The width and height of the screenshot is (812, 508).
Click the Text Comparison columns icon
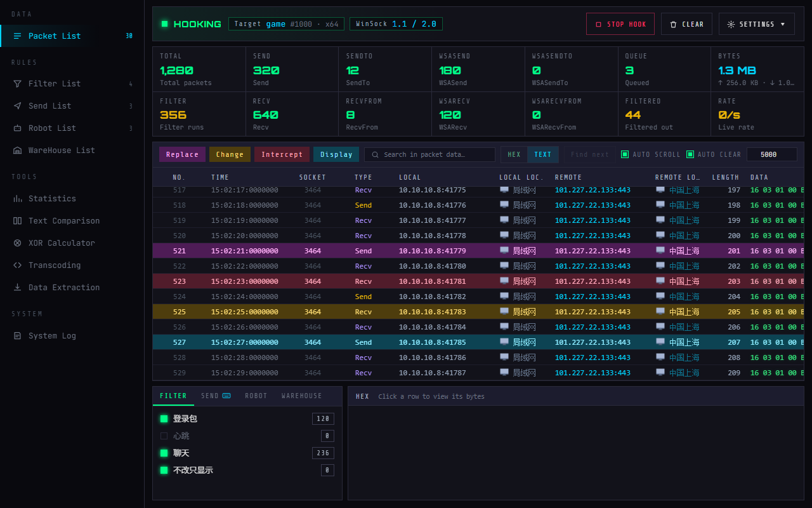tap(17, 221)
